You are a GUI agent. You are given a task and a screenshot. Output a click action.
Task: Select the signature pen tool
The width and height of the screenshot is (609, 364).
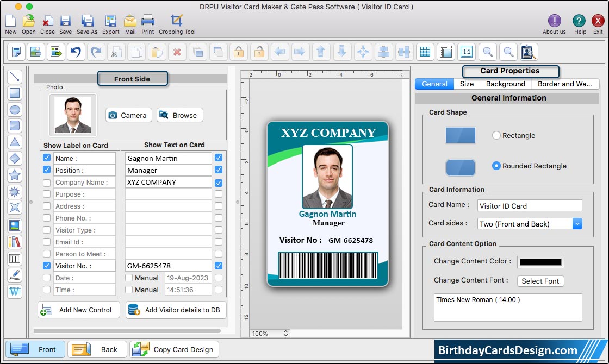pos(14,275)
